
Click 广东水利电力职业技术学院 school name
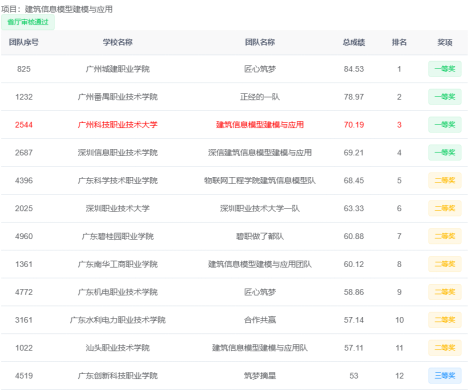[117, 320]
